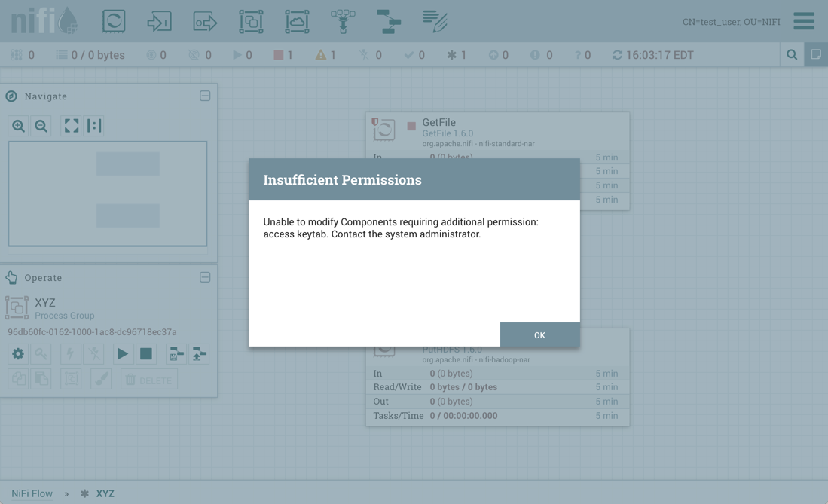Open configuration gear in Operate panel
This screenshot has height=504, width=828.
18,353
